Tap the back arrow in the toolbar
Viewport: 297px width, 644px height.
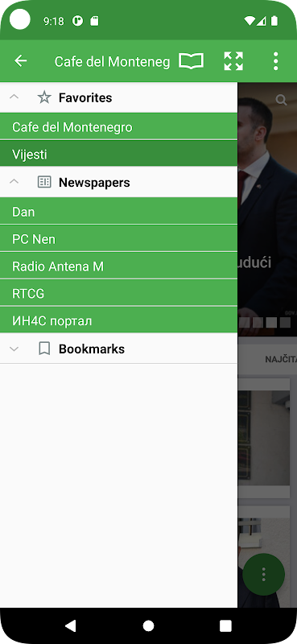point(21,61)
